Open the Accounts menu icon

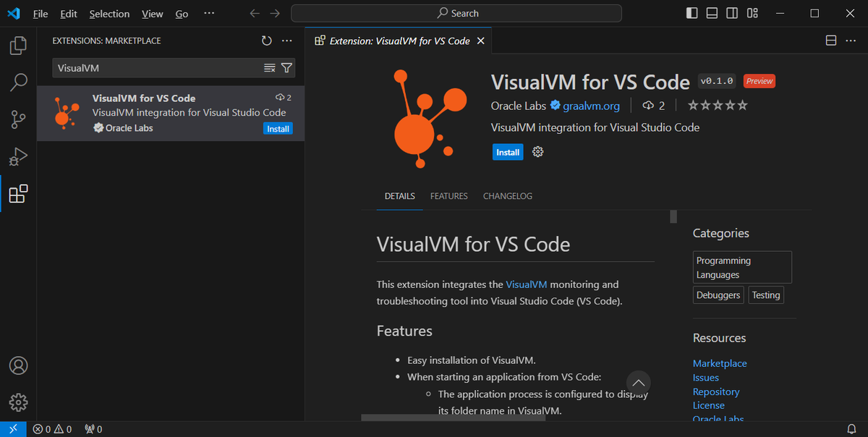click(x=18, y=365)
